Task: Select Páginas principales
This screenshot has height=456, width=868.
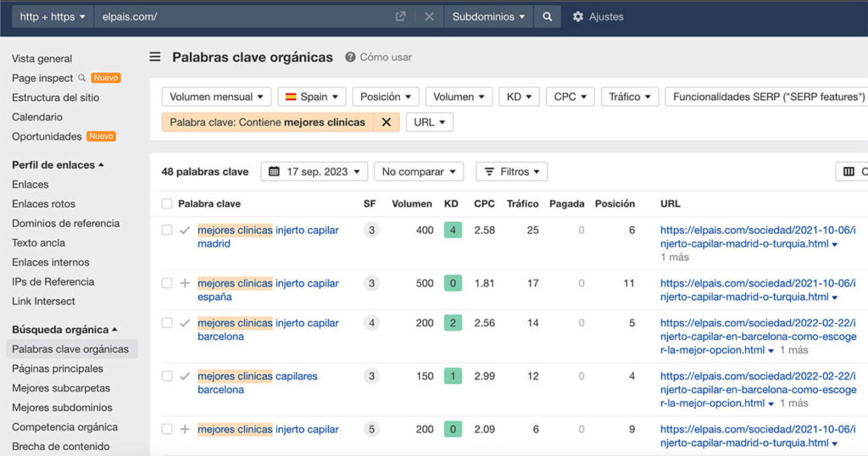Action: 58,369
